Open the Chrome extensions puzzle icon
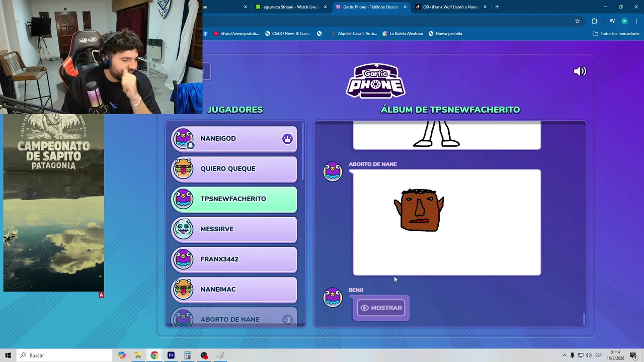 [594, 21]
